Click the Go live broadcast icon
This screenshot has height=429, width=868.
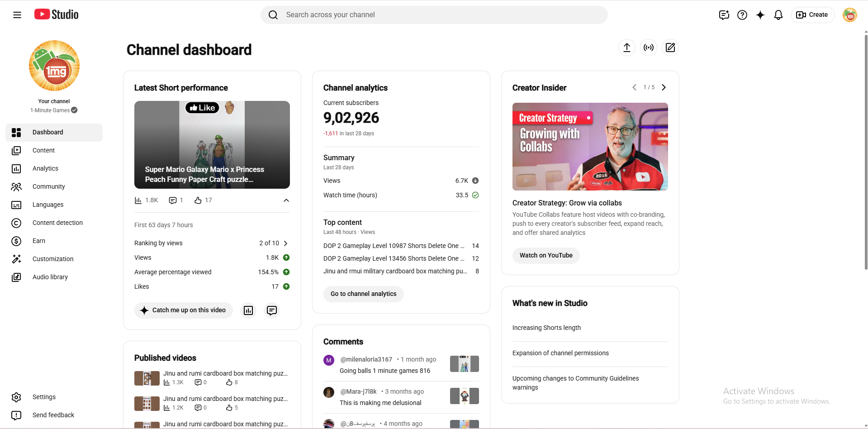pyautogui.click(x=649, y=48)
